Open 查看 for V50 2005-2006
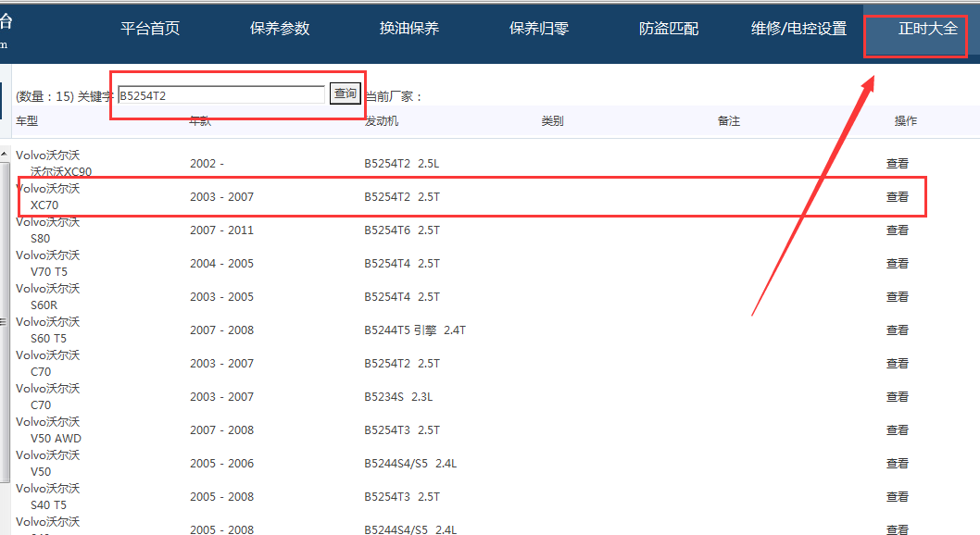 898,463
